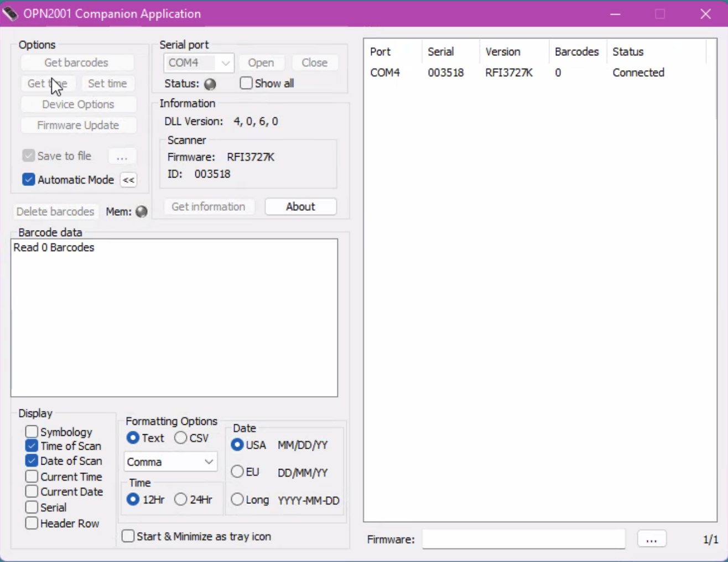The width and height of the screenshot is (728, 562).
Task: Select the COM4 row in the device list
Action: (498, 72)
